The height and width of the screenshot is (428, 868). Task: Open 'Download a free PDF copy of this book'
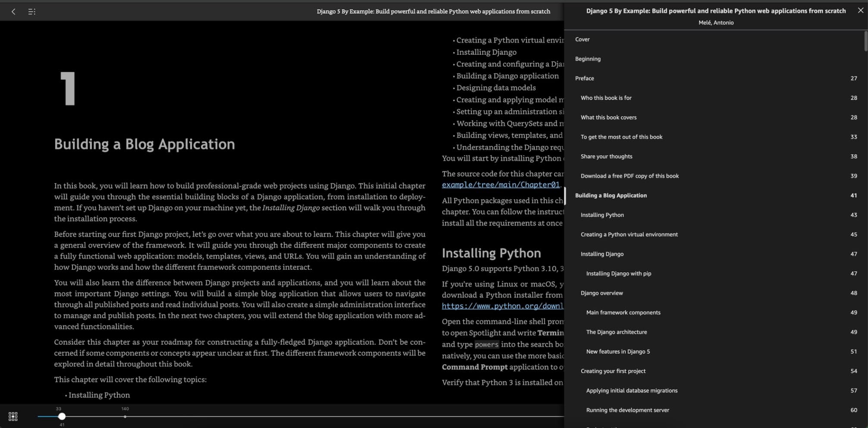point(630,176)
